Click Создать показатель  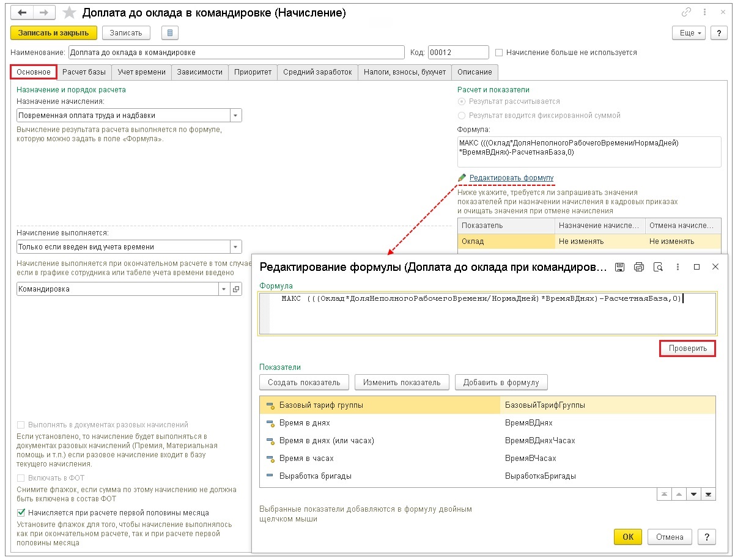click(x=305, y=383)
